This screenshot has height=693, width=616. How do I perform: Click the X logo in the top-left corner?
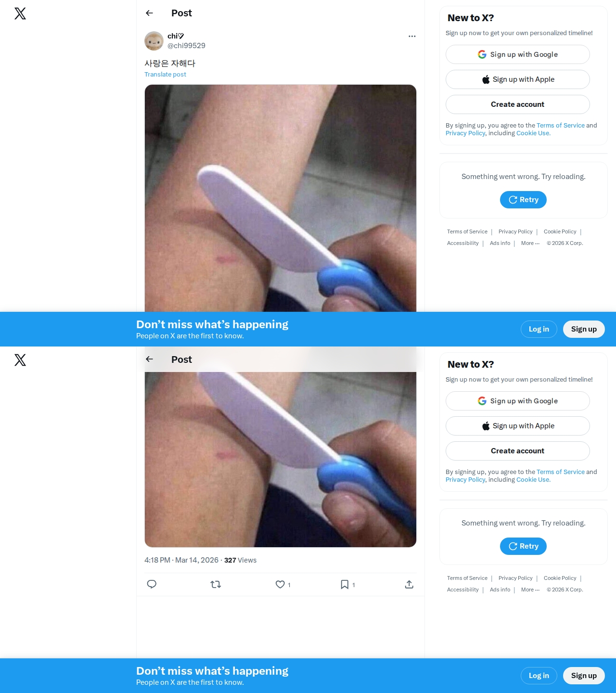click(20, 13)
